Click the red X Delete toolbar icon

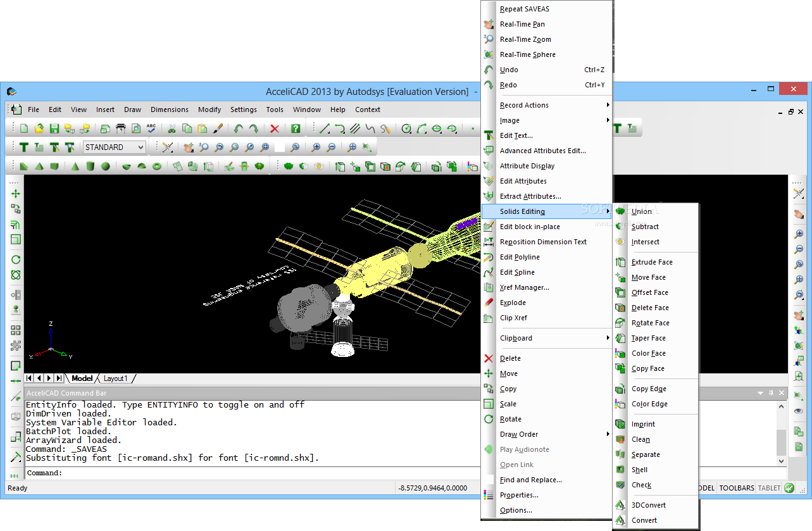pos(274,128)
